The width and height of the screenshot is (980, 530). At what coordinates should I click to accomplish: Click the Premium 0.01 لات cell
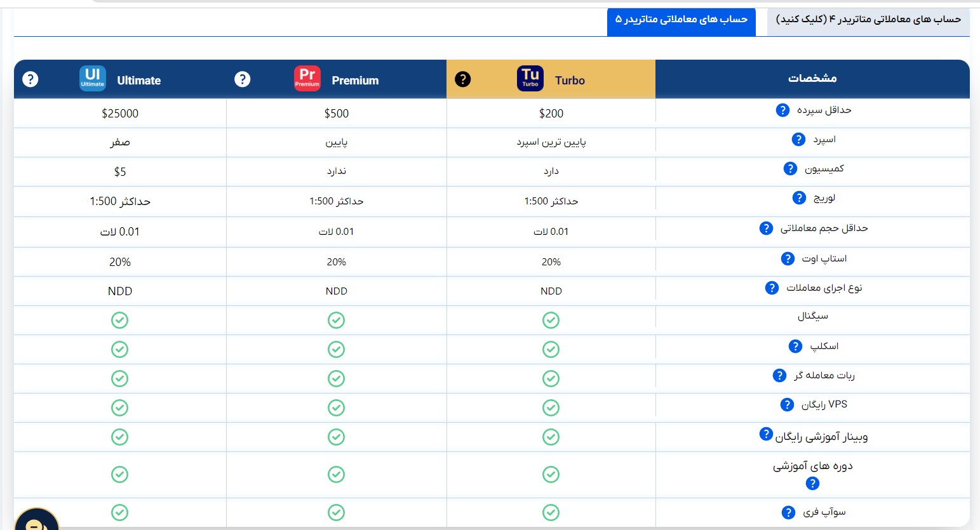(337, 232)
